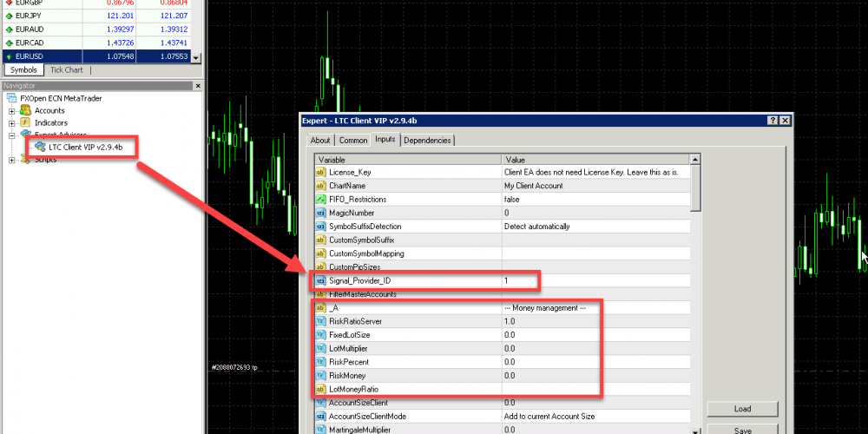Click the _A row string icon

(x=321, y=308)
